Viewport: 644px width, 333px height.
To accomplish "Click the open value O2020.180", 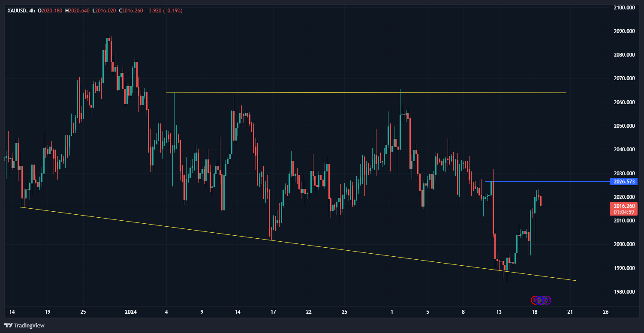I will click(x=51, y=11).
